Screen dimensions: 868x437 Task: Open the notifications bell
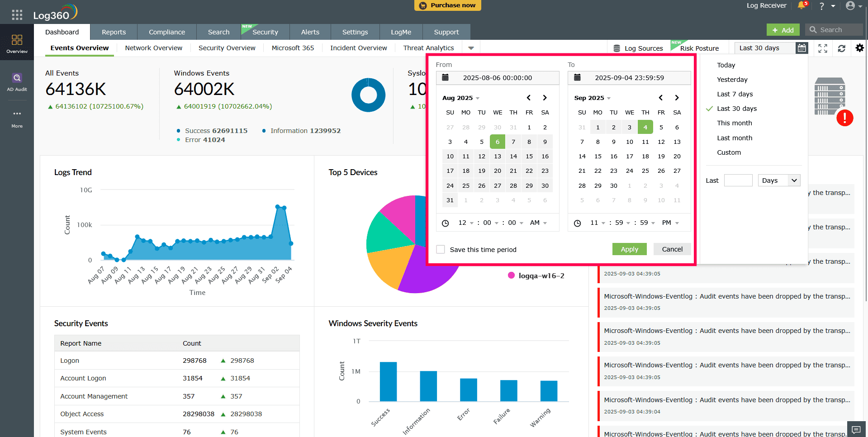[802, 5]
